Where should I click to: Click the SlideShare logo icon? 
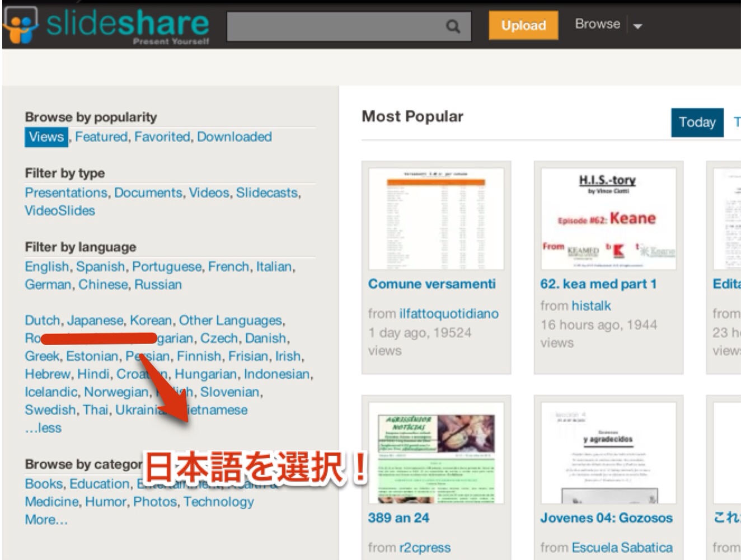tap(21, 24)
